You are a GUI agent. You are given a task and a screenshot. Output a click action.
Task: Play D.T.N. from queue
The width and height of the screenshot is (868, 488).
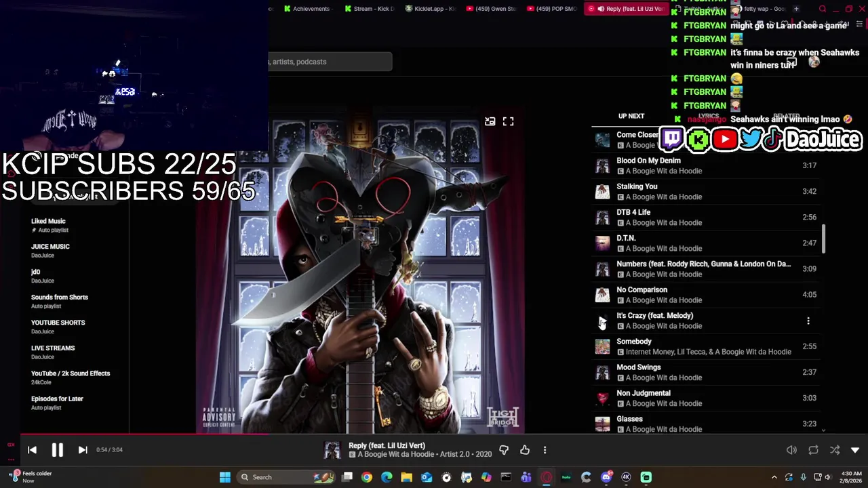coord(705,243)
